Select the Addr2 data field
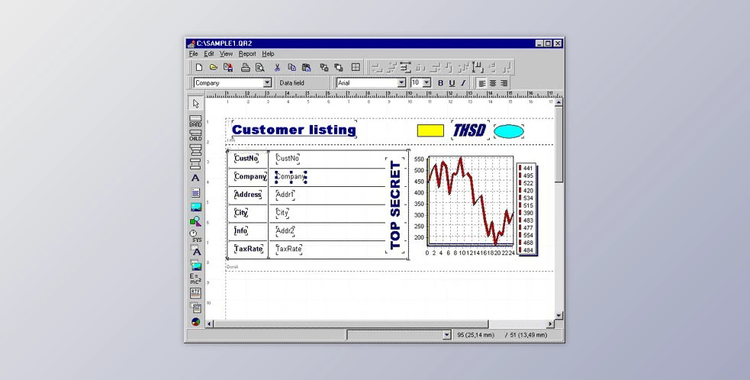This screenshot has width=750, height=380. click(x=285, y=231)
